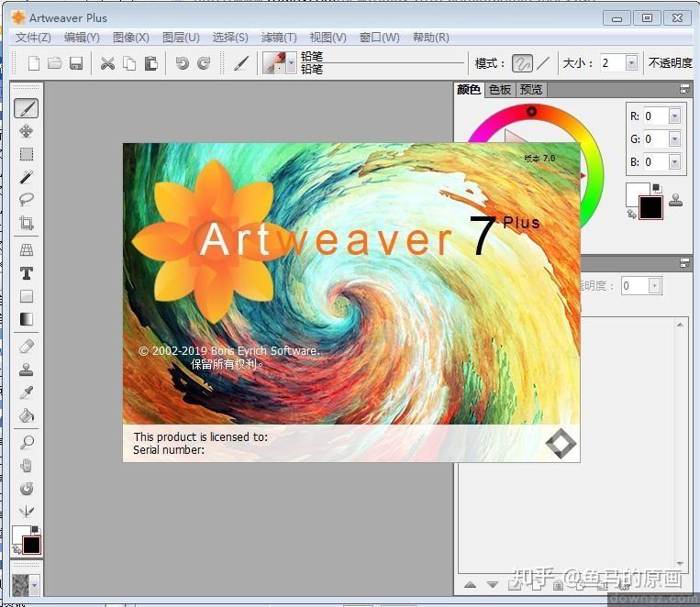Reset to default colors in the toolbox
This screenshot has height=607, width=700.
coord(35,529)
